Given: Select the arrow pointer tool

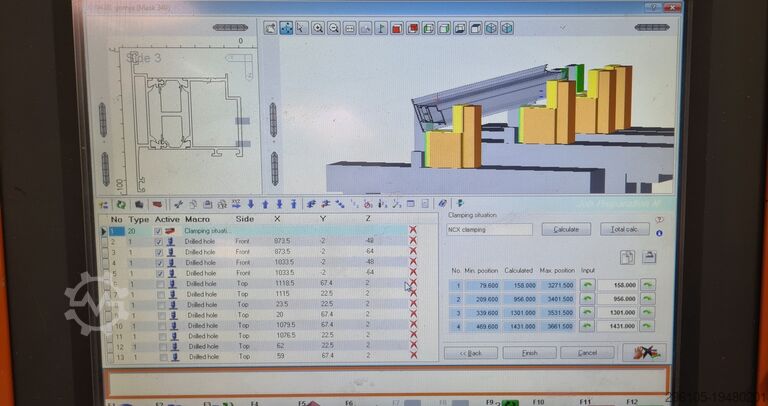Looking at the screenshot, I should [x=302, y=28].
